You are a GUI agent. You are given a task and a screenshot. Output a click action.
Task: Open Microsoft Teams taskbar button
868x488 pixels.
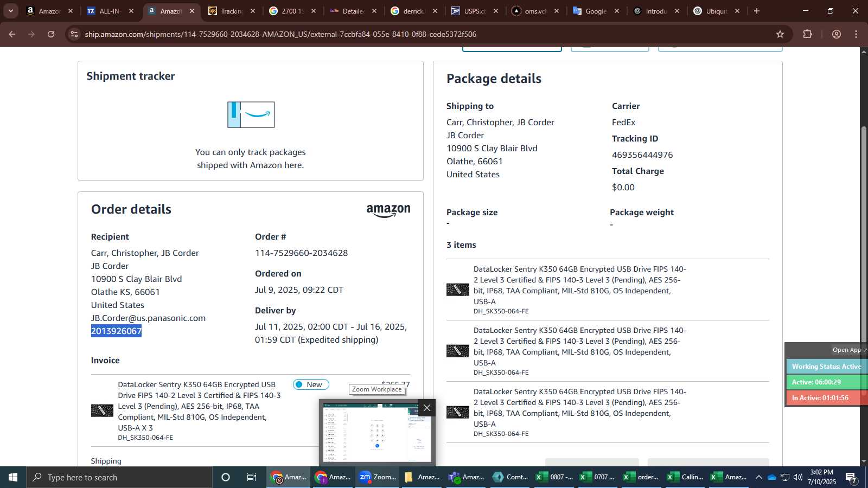(467, 477)
